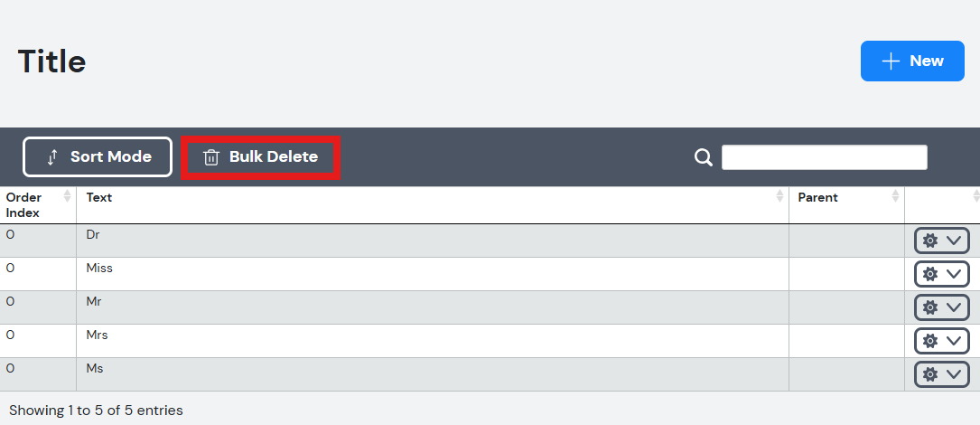Expand the action chevron for Dr row
The height and width of the screenshot is (425, 980).
[954, 241]
